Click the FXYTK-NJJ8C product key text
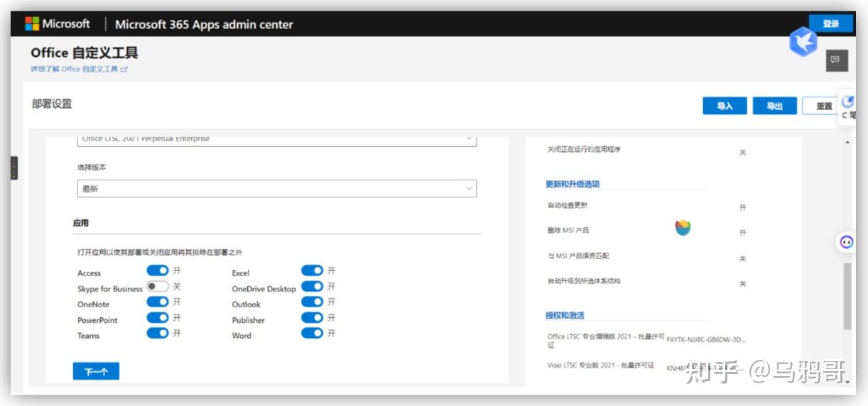The height and width of the screenshot is (406, 868). [x=706, y=340]
